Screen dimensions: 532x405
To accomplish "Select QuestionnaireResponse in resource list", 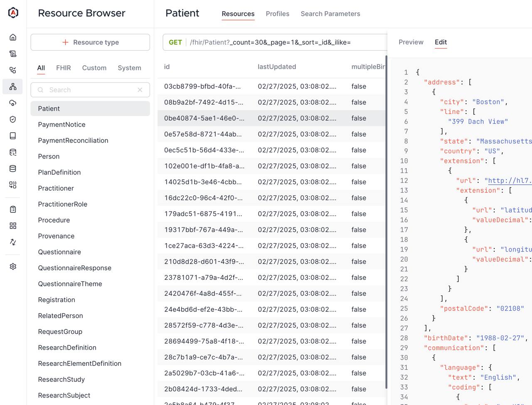I will [90, 268].
